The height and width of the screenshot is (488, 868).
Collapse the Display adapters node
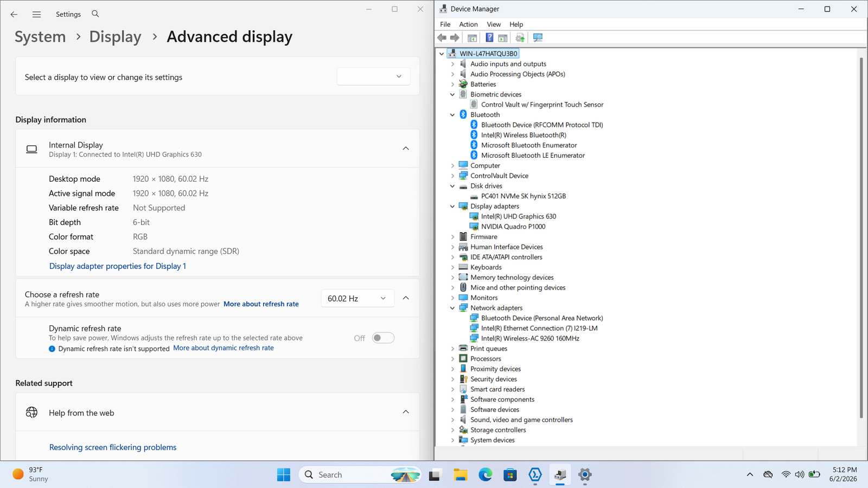pos(452,207)
